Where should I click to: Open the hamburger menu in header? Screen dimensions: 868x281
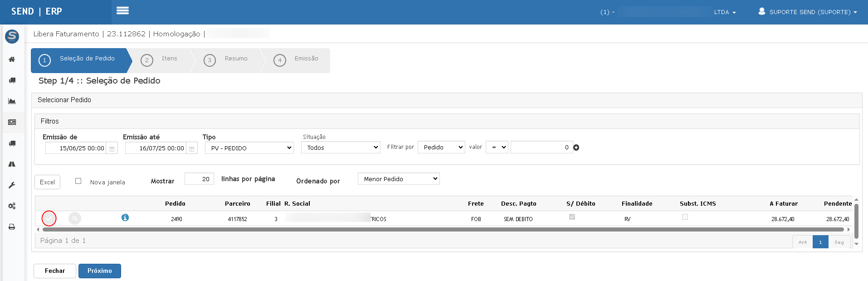point(122,10)
